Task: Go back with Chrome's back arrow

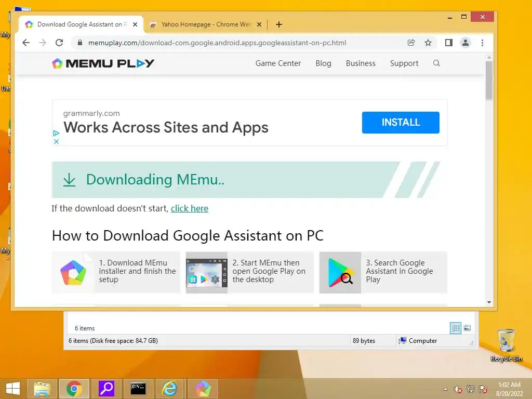Action: tap(26, 43)
